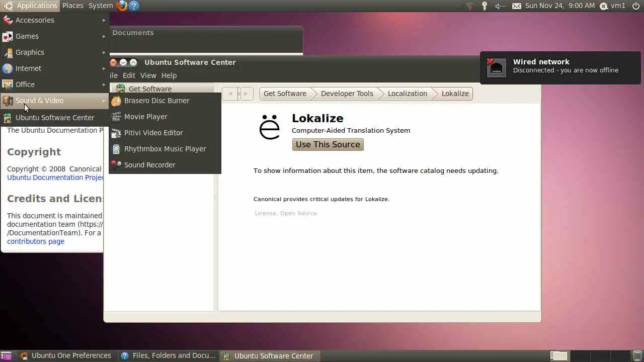Click the Internet globe icon
The image size is (644, 362).
point(8,68)
